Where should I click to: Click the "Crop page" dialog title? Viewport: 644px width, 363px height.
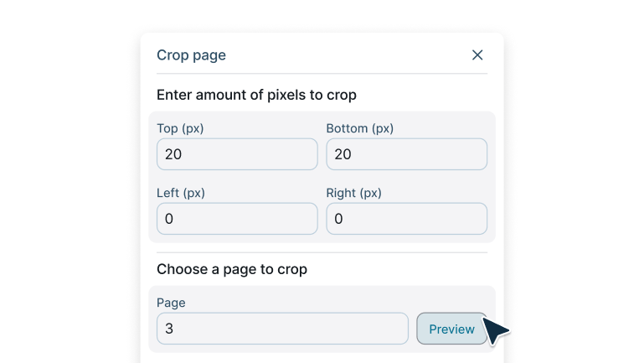tap(191, 55)
